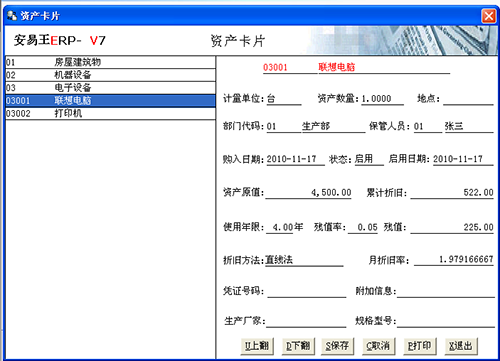Screen dimensions: 500x361
Task: Select row 03 电子设备
Action: tap(110, 88)
